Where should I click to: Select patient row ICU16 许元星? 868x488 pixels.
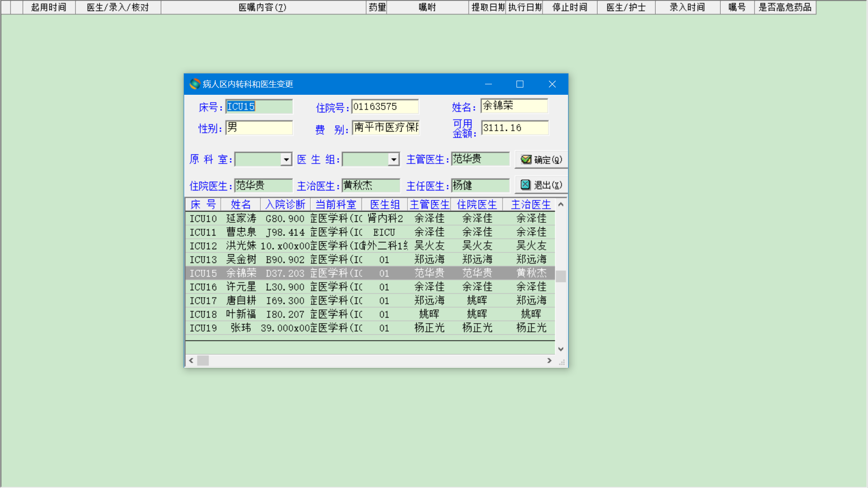[370, 287]
